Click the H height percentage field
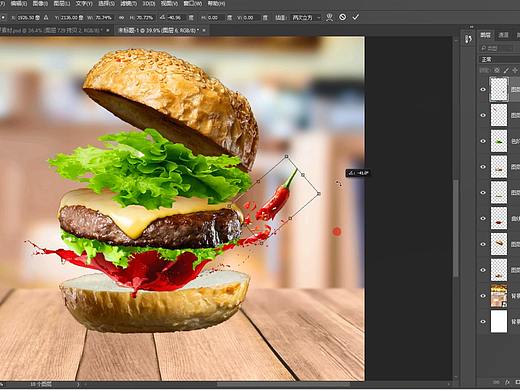This screenshot has width=520, height=390. click(144, 17)
